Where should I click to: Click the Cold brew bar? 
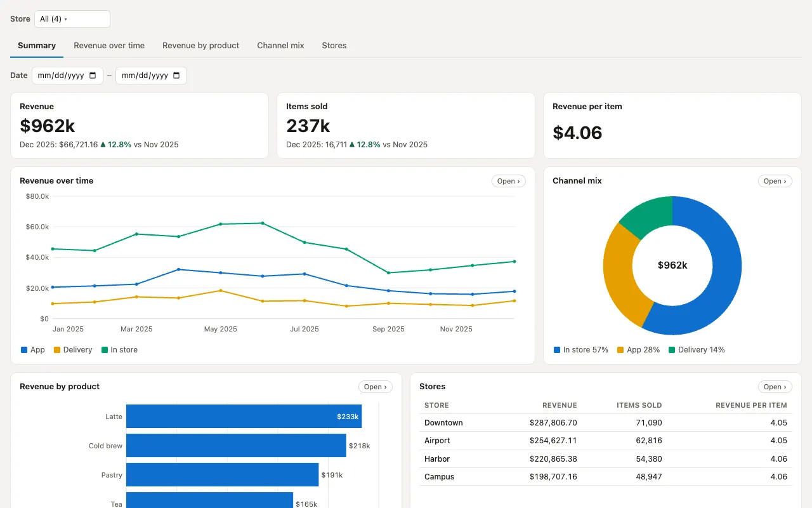[236, 446]
